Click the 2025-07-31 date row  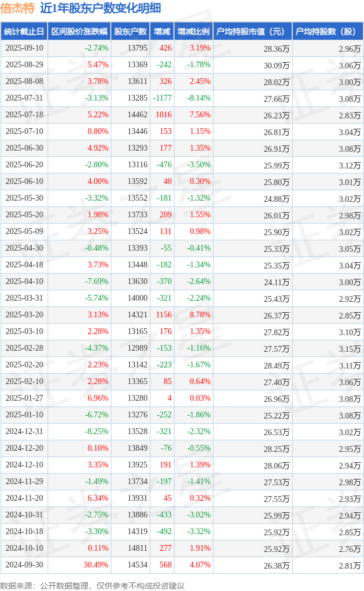point(182,98)
